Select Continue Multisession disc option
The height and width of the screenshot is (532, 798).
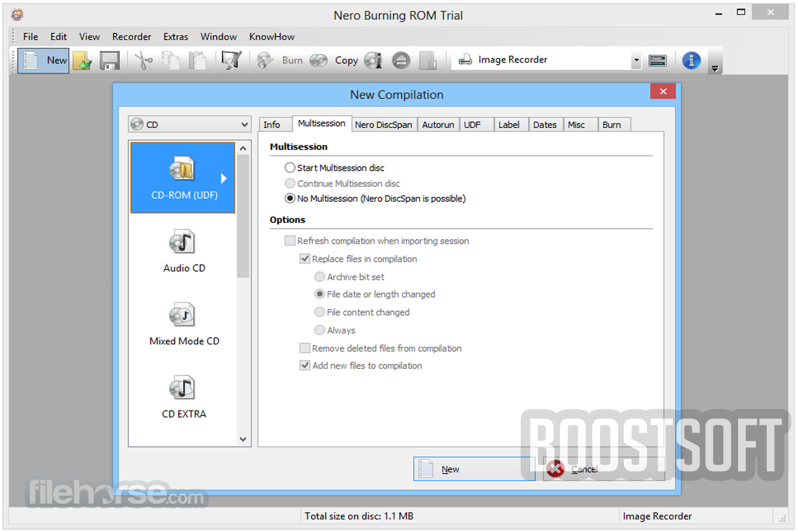tap(342, 183)
